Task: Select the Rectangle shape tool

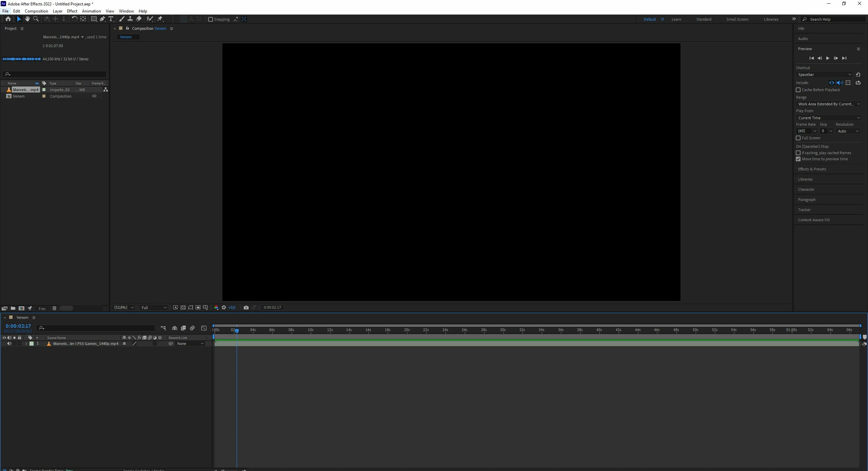Action: (x=94, y=19)
